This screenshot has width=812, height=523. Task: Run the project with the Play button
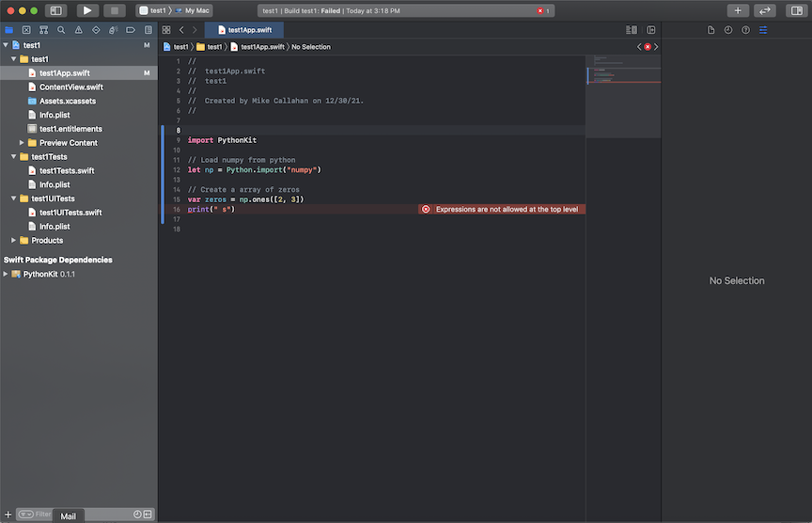pos(86,10)
